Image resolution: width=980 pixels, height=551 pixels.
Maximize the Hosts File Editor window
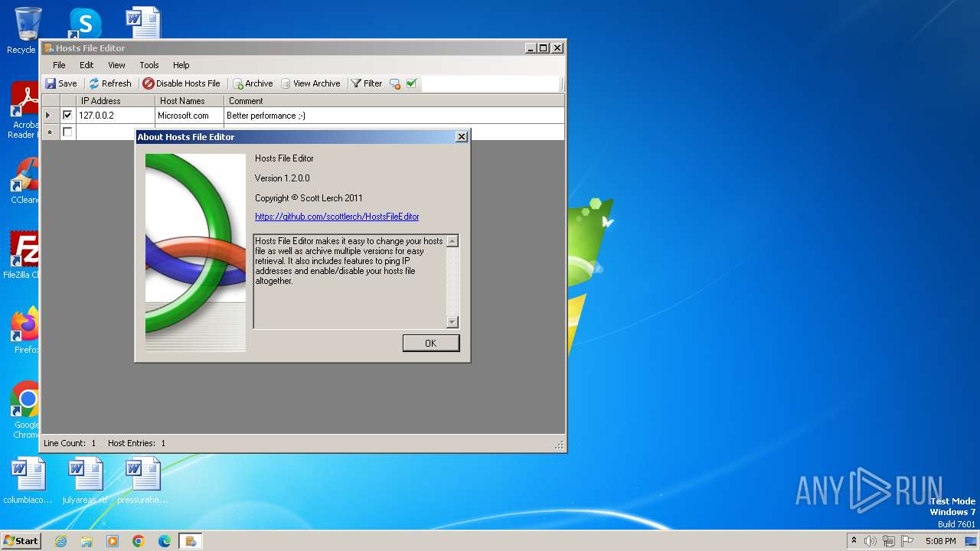(x=544, y=47)
